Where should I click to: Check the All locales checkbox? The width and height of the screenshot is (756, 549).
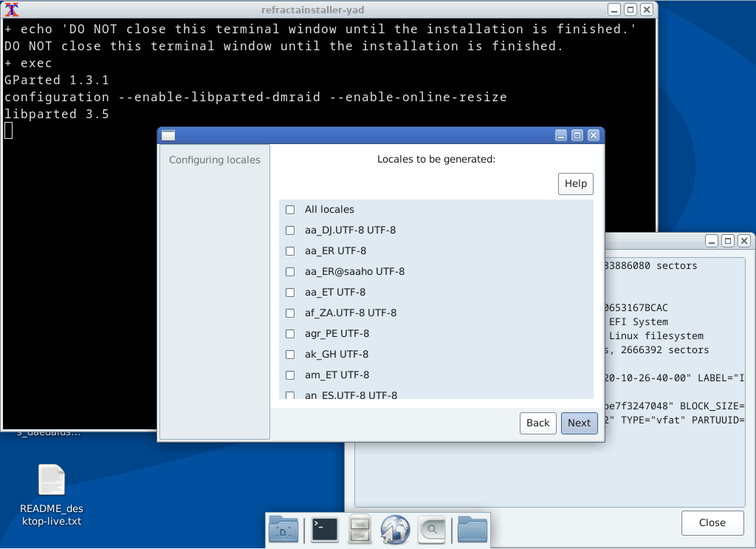290,210
